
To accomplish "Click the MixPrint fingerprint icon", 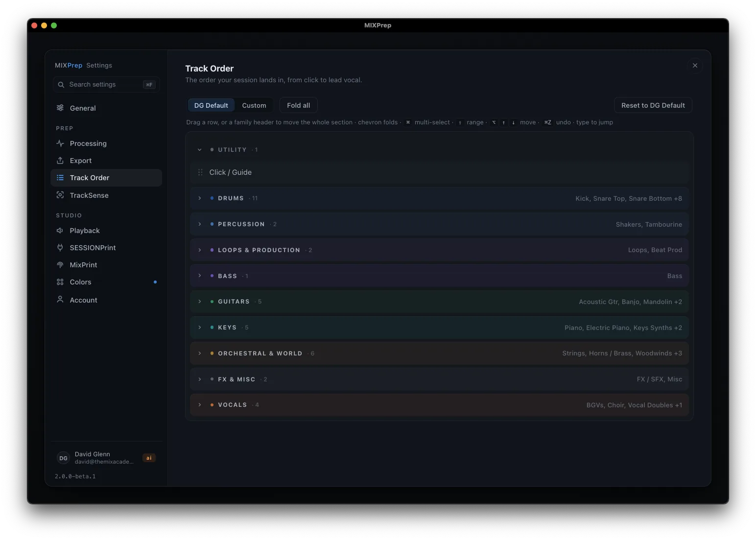I will pyautogui.click(x=60, y=265).
